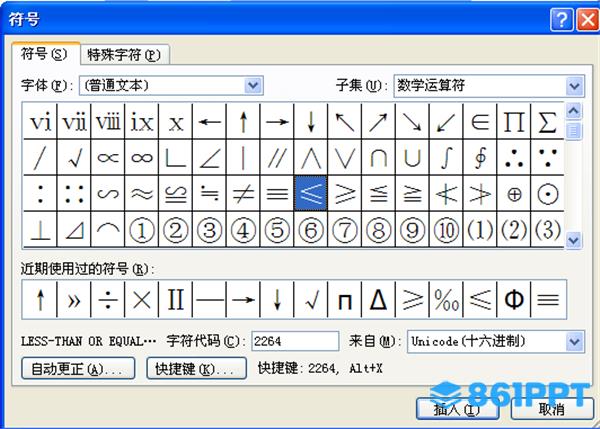
Task: Open the 子集 subset dropdown
Action: 489,85
